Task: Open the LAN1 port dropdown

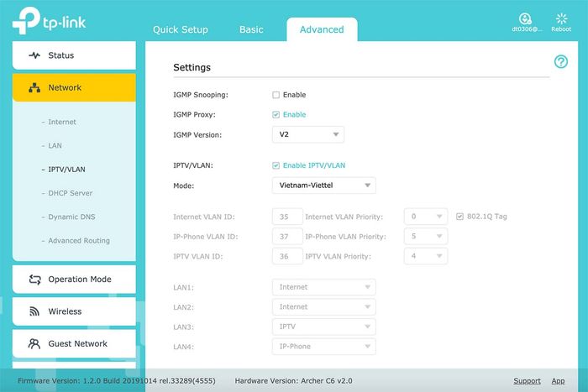Action: pyautogui.click(x=324, y=287)
